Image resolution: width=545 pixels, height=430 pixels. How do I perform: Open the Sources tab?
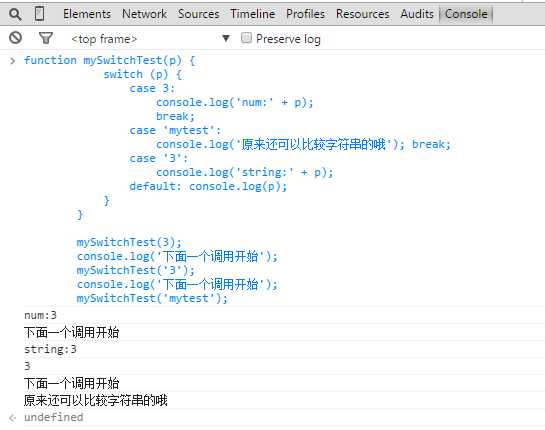(x=198, y=14)
